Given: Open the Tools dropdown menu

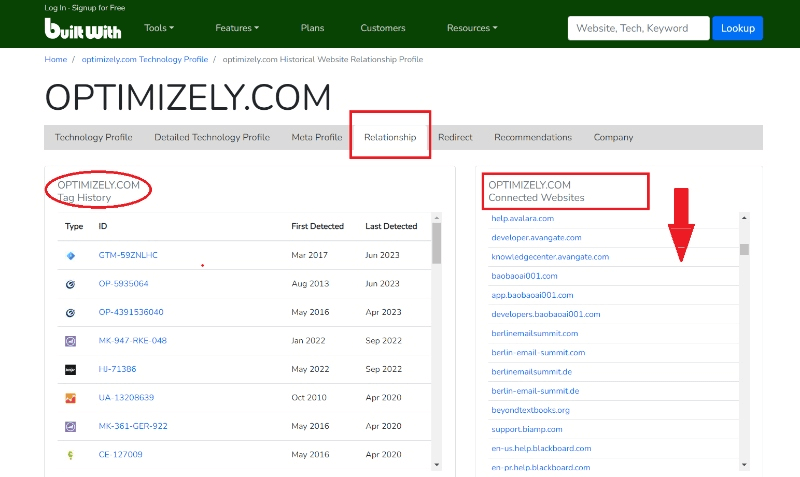Looking at the screenshot, I should (158, 28).
